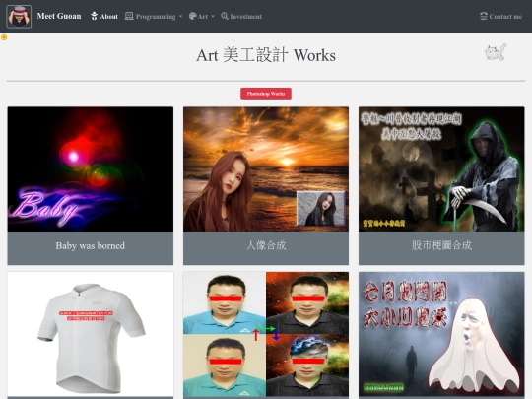Click the red Photoshop Works button
The height and width of the screenshot is (399, 532).
click(266, 94)
